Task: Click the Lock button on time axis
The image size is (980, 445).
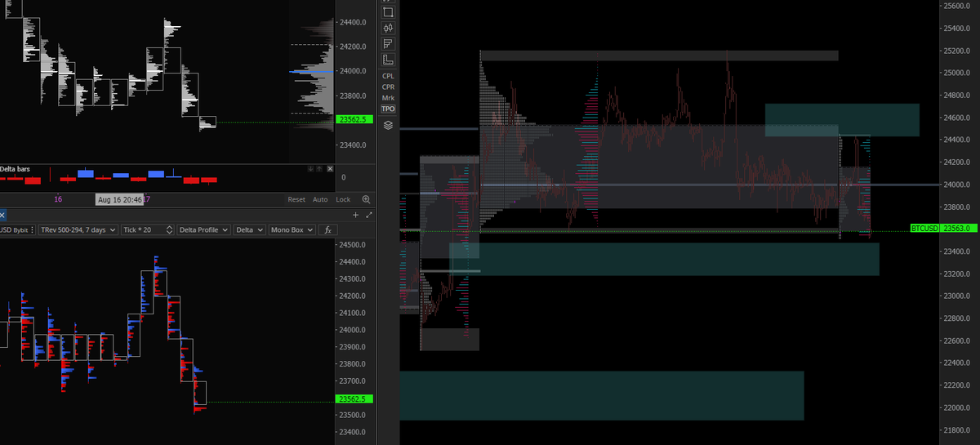Action: (343, 199)
